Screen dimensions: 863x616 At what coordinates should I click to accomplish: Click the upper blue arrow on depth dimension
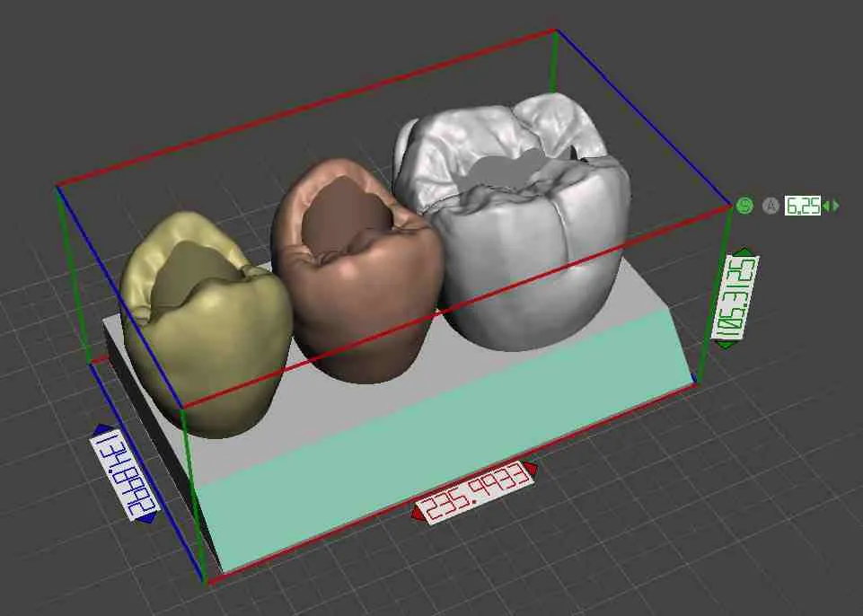103,429
